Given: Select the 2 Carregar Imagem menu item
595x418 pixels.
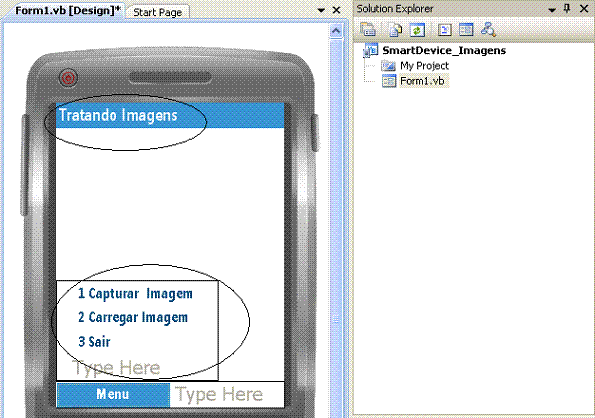Looking at the screenshot, I should click(x=133, y=317).
